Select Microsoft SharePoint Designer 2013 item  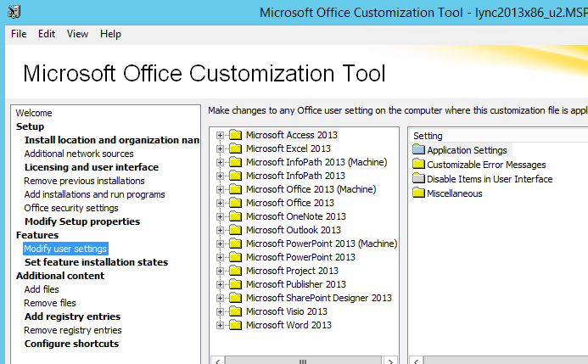(319, 298)
